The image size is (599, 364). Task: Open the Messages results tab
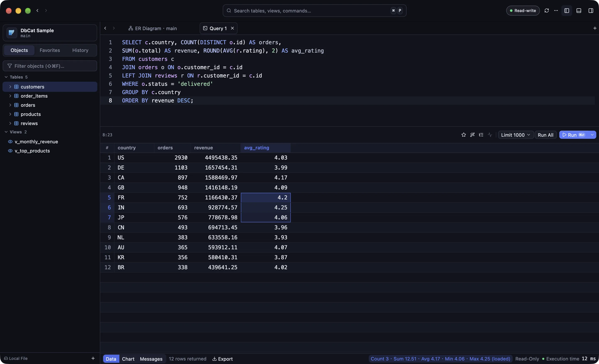click(151, 359)
